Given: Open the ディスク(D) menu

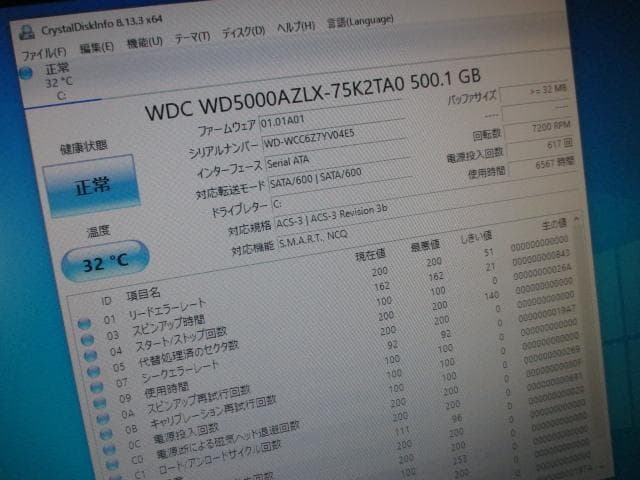Looking at the screenshot, I should point(244,32).
